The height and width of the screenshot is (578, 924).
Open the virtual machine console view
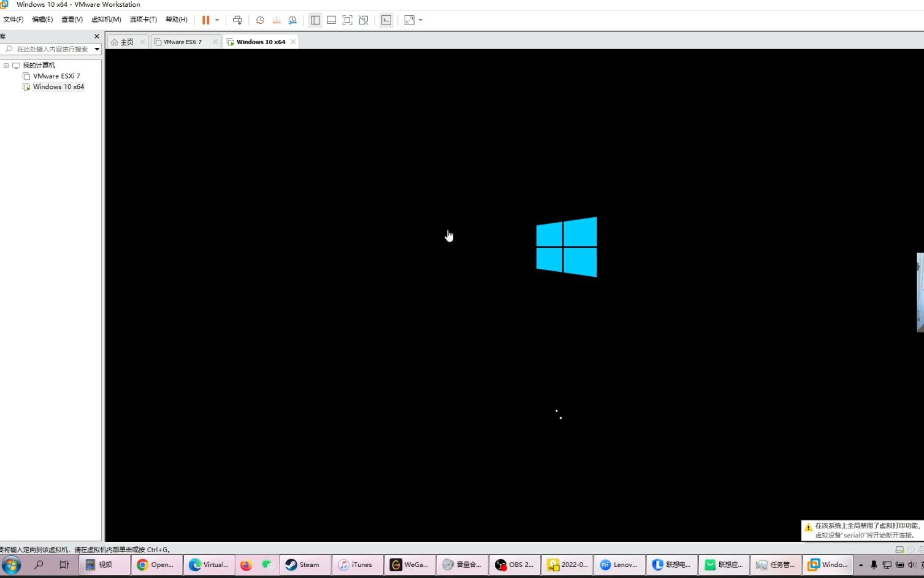pos(386,20)
